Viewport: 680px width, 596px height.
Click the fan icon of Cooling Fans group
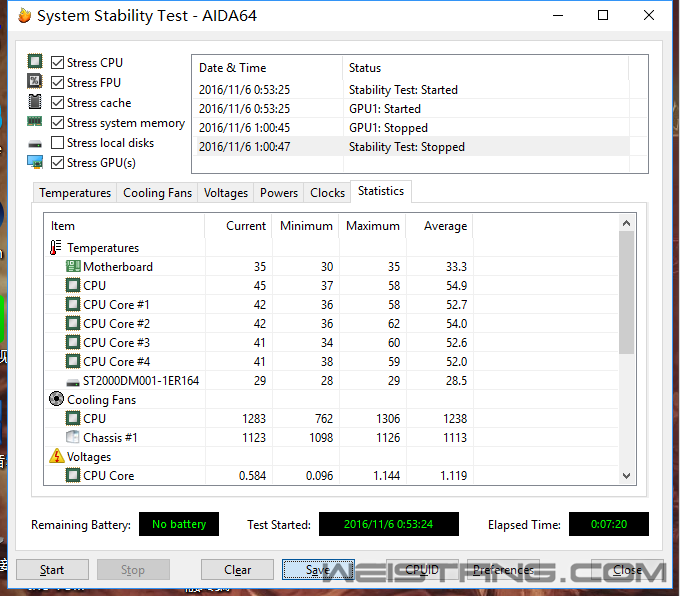pos(56,399)
